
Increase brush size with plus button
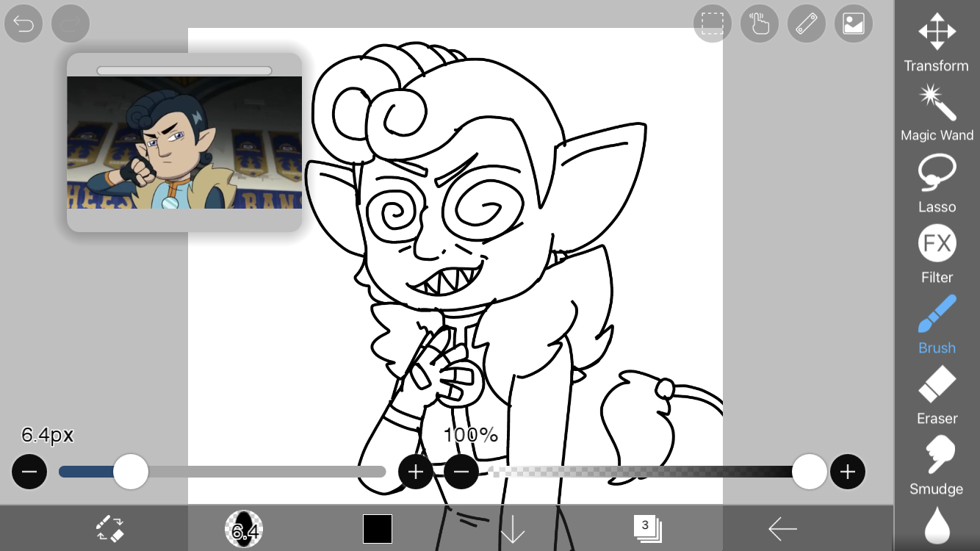pyautogui.click(x=416, y=472)
